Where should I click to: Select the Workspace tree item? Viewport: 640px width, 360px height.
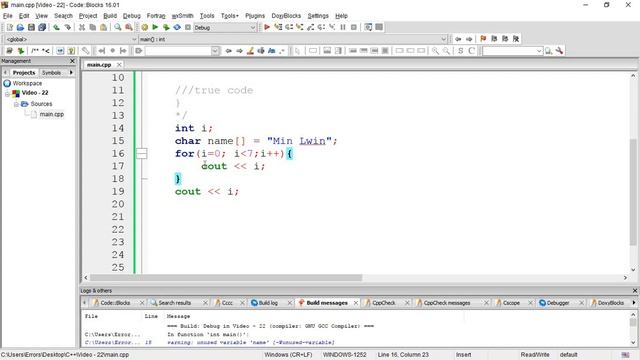27,83
